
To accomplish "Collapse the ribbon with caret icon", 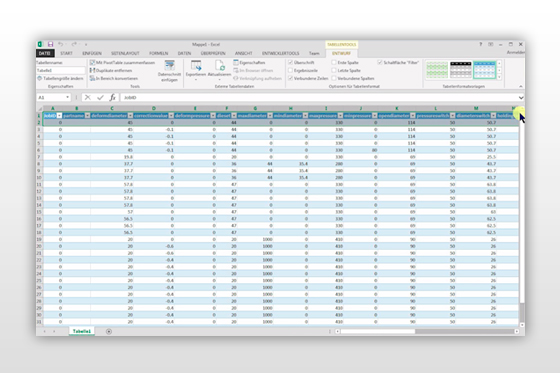I will pos(521,86).
